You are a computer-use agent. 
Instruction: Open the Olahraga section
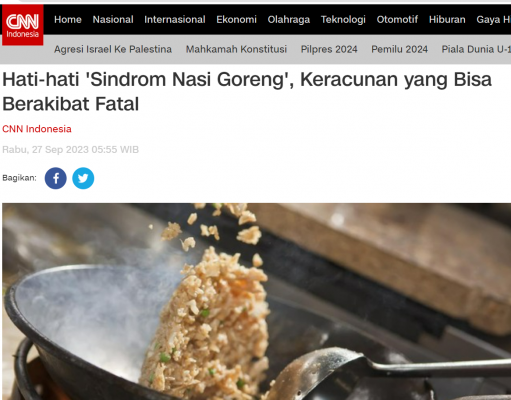[x=289, y=20]
